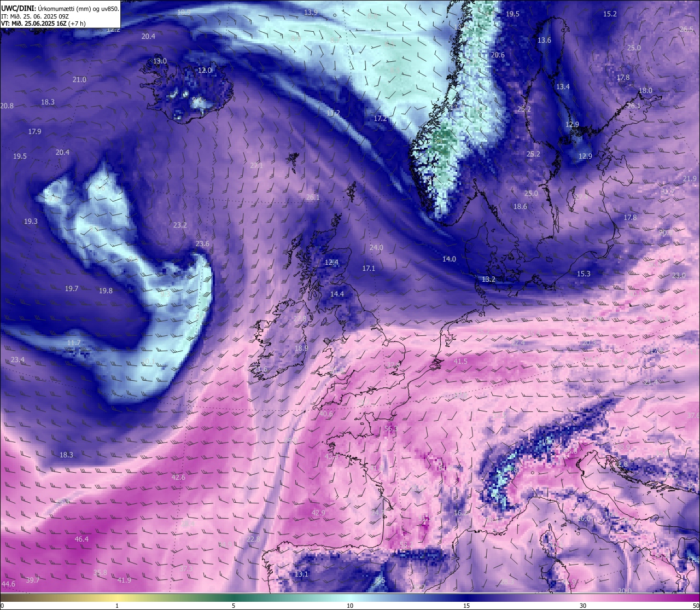
Task: Click the value 19.7 on the map
Action: (x=72, y=289)
